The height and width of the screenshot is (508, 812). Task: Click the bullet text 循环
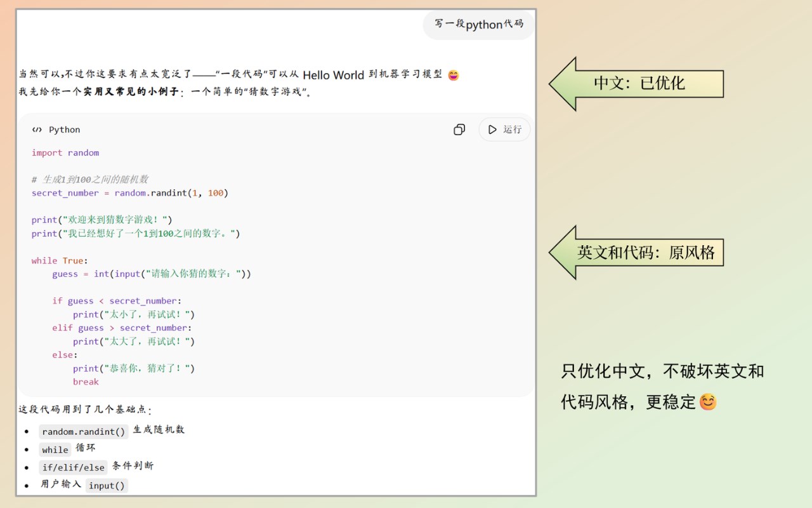86,448
